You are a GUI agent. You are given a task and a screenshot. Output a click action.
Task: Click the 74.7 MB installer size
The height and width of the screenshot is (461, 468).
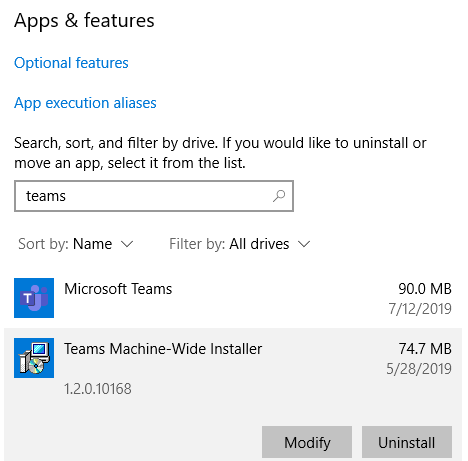[x=425, y=349]
